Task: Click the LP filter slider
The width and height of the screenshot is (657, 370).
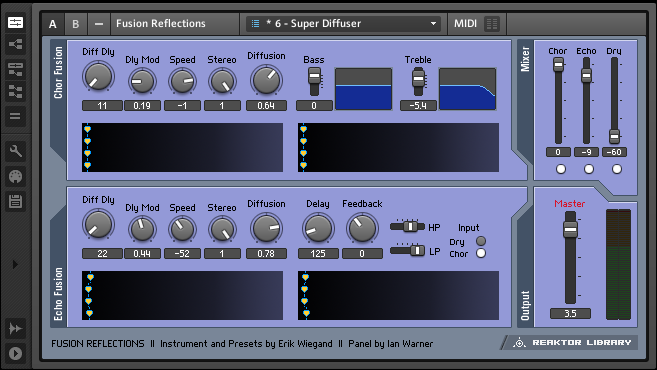Action: (407, 251)
